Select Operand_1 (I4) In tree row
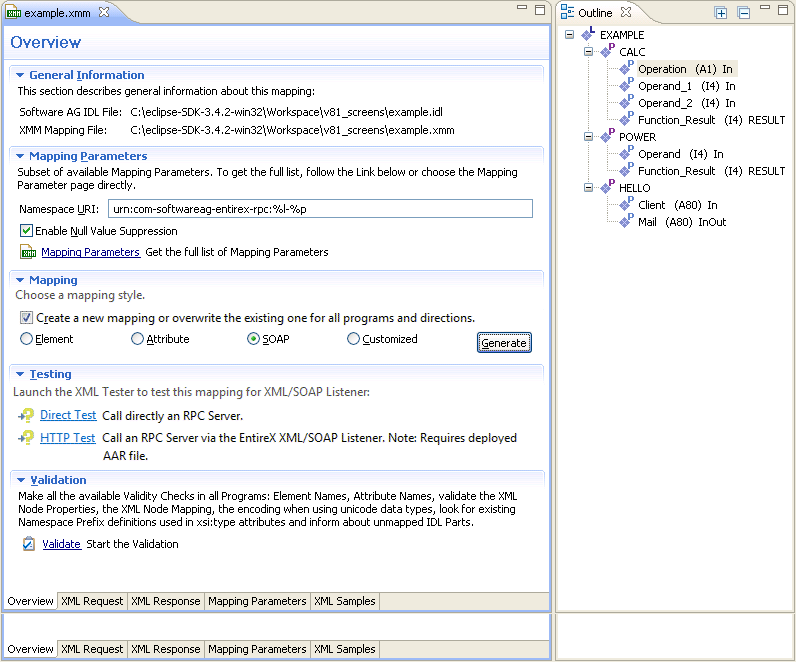The width and height of the screenshot is (796, 662). pos(687,86)
